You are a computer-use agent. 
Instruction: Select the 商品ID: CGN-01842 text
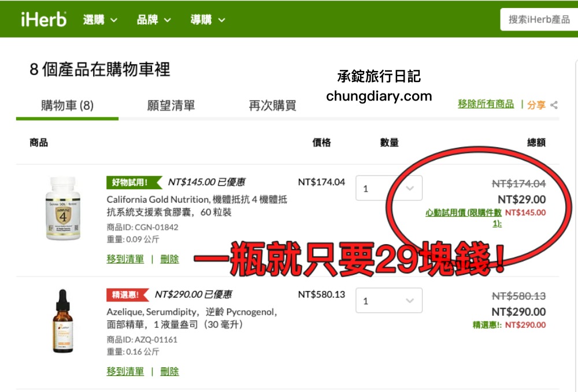[x=142, y=227]
